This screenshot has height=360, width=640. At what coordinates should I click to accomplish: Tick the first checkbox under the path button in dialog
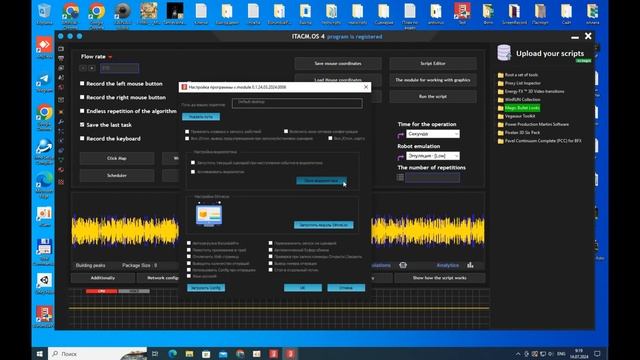tap(187, 131)
